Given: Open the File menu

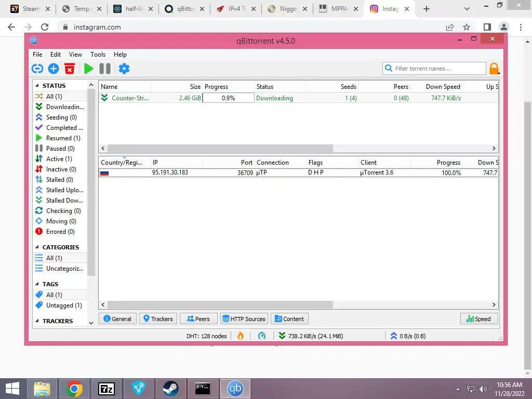Looking at the screenshot, I should pos(37,54).
